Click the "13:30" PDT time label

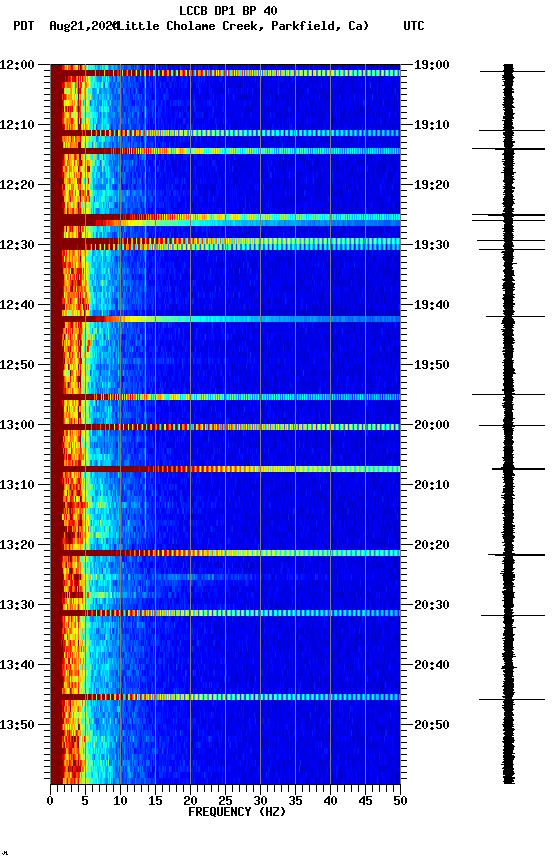[x=17, y=605]
